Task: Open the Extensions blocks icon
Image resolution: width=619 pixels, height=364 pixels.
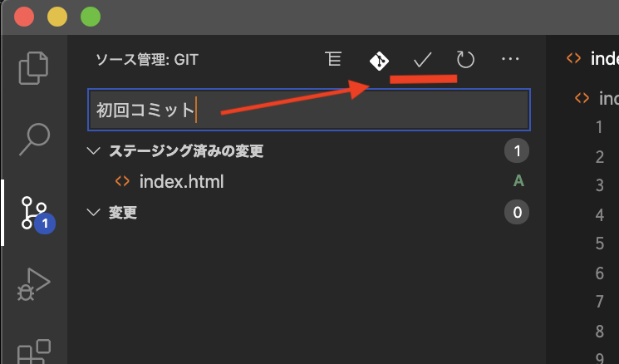Action: (34, 352)
